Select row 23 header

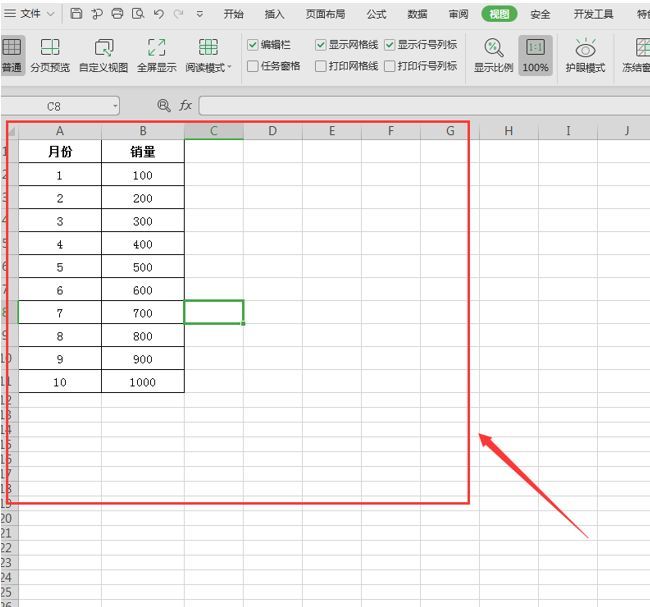(7, 563)
